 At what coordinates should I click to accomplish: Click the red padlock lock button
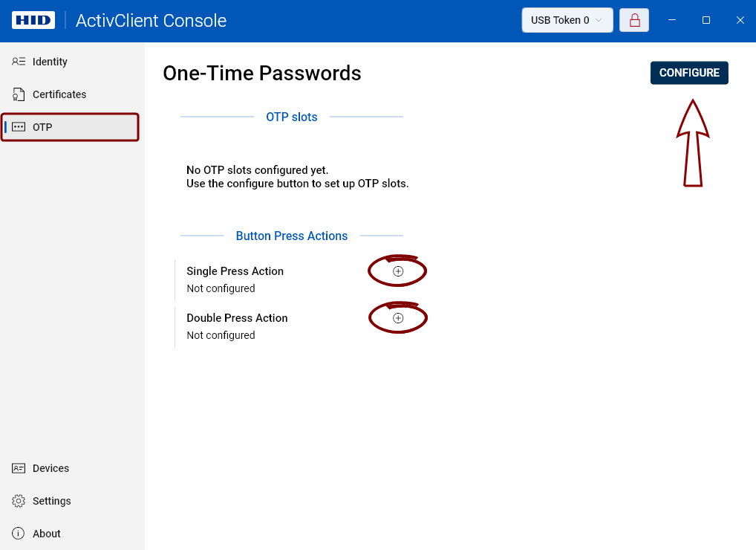[635, 20]
